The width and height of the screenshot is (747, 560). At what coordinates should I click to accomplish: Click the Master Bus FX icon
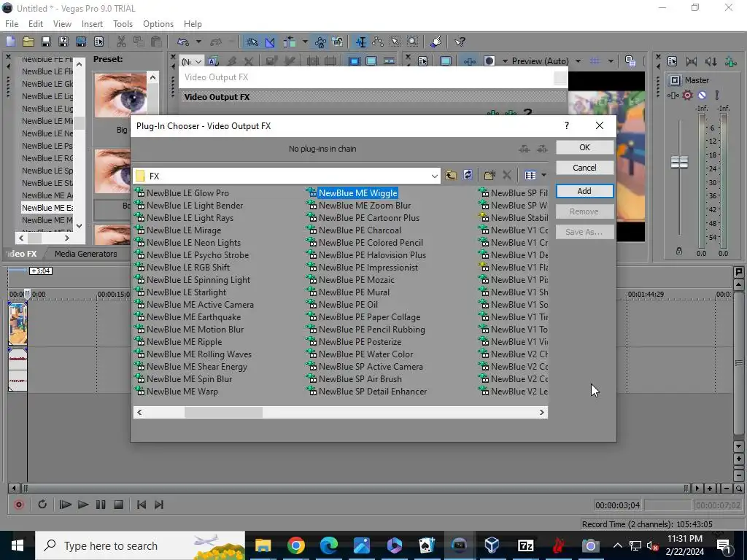pyautogui.click(x=673, y=96)
